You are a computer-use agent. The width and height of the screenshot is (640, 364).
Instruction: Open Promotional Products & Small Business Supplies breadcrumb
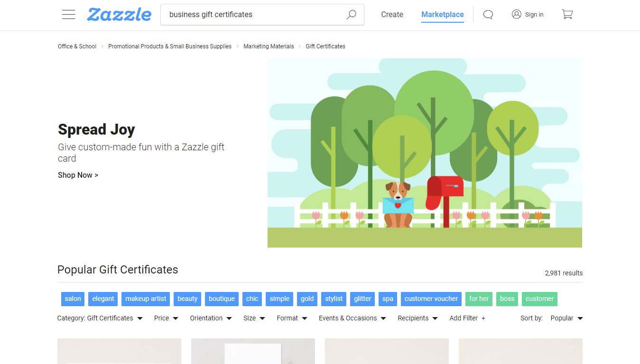point(170,46)
